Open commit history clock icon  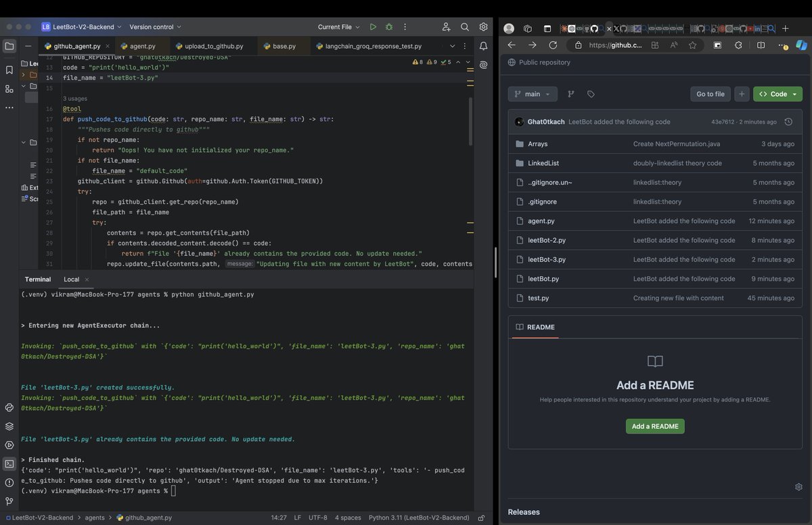click(x=788, y=122)
